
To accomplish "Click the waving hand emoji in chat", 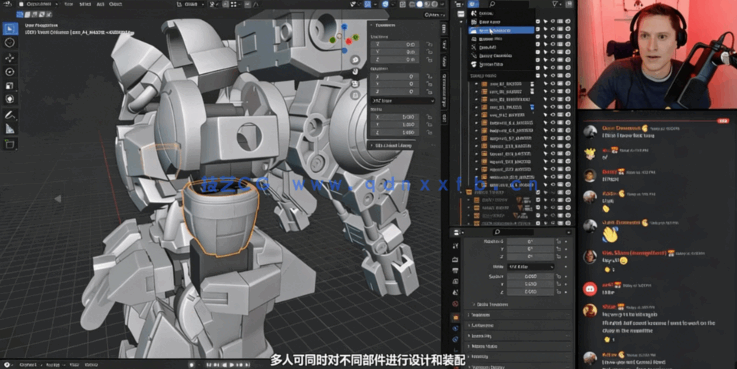I will click(610, 235).
